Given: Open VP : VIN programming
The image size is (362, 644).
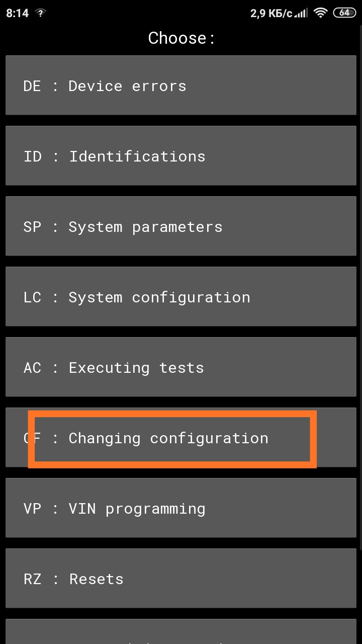Looking at the screenshot, I should click(181, 508).
